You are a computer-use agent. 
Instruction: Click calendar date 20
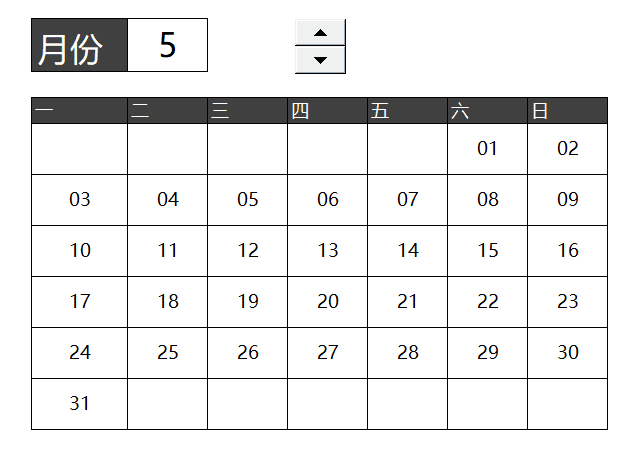(x=328, y=302)
